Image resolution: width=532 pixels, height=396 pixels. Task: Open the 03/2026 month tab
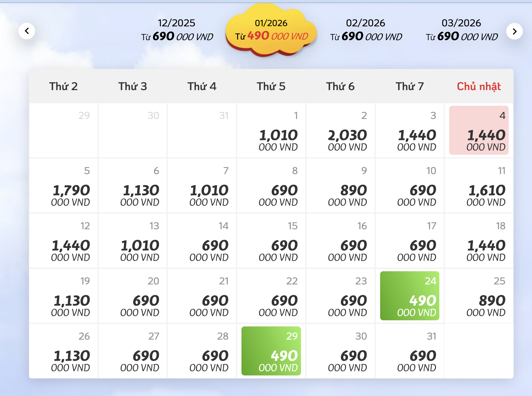coord(461,30)
